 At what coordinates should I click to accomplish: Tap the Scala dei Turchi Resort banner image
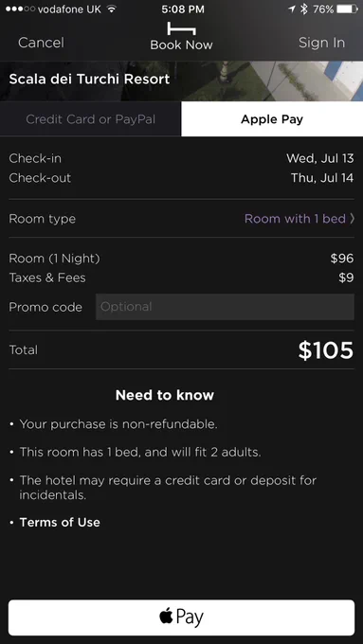181,80
